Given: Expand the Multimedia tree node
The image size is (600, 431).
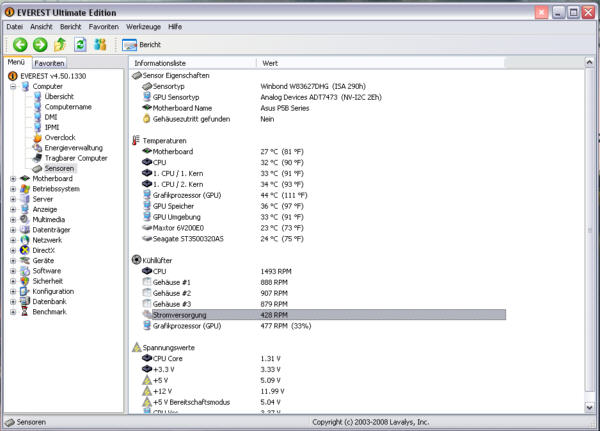Looking at the screenshot, I should click(x=13, y=220).
